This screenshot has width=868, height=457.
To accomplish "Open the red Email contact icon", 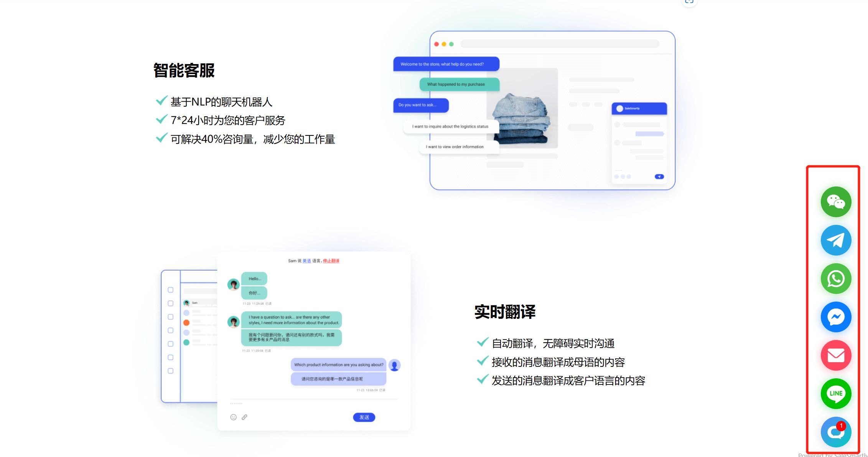I will [x=836, y=355].
